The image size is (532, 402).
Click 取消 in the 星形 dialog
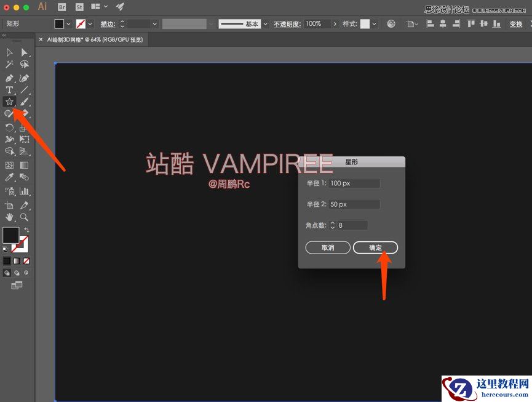328,247
